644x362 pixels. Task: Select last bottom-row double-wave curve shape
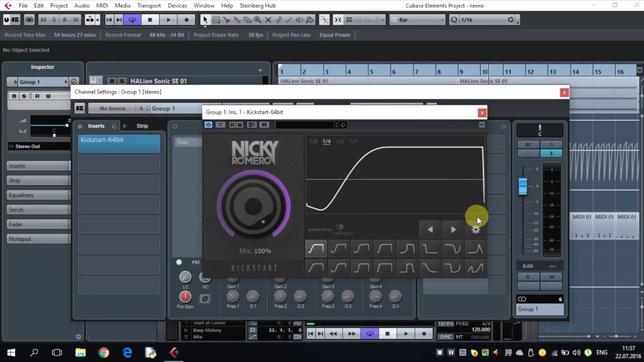point(475,268)
